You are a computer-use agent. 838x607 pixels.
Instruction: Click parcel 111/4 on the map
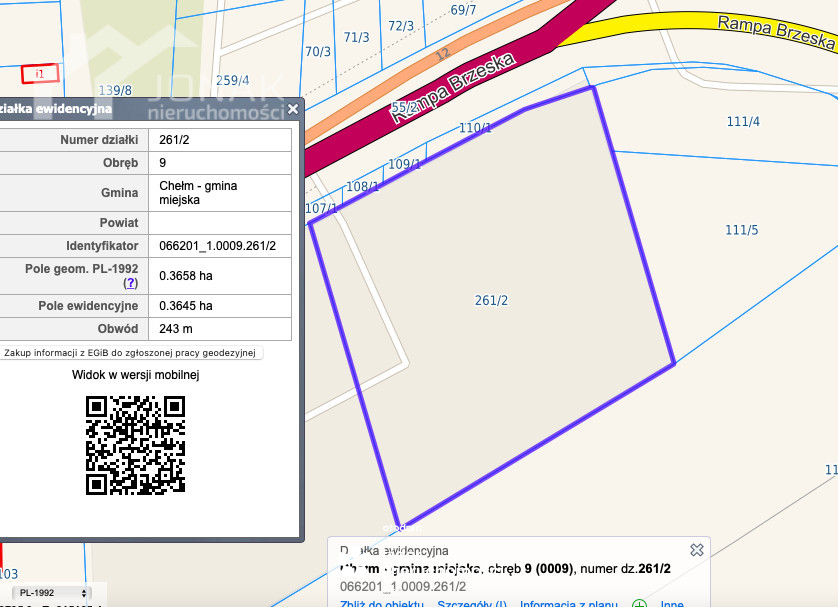pyautogui.click(x=743, y=122)
